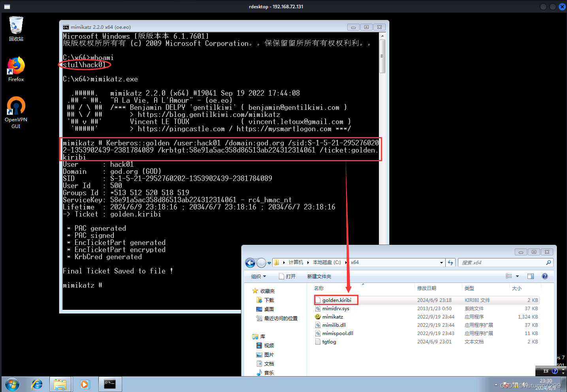Select the mimispool.dll file

[337, 333]
